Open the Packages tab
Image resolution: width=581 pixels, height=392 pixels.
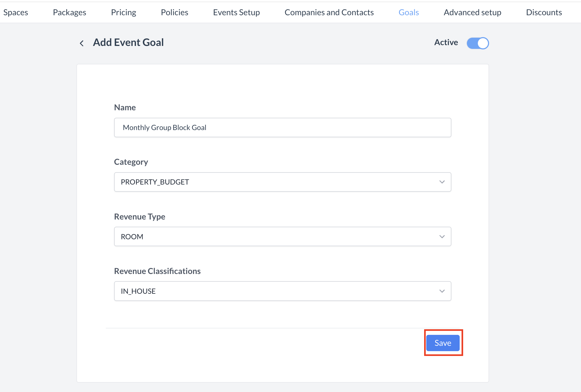point(69,12)
